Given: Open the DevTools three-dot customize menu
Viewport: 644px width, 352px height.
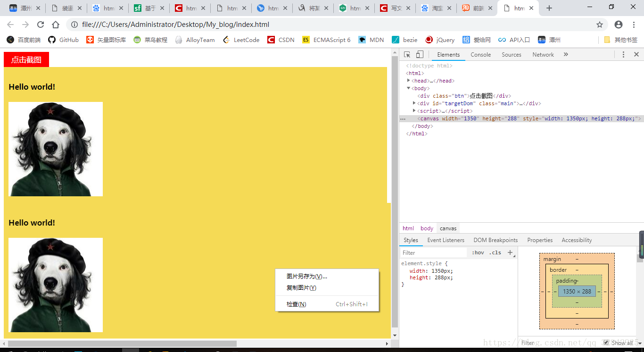Looking at the screenshot, I should point(623,55).
